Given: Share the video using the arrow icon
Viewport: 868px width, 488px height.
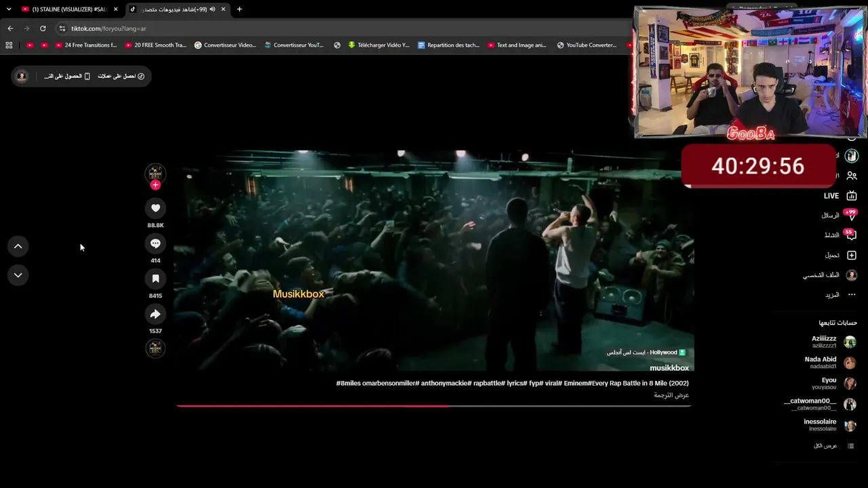Looking at the screenshot, I should click(x=155, y=314).
